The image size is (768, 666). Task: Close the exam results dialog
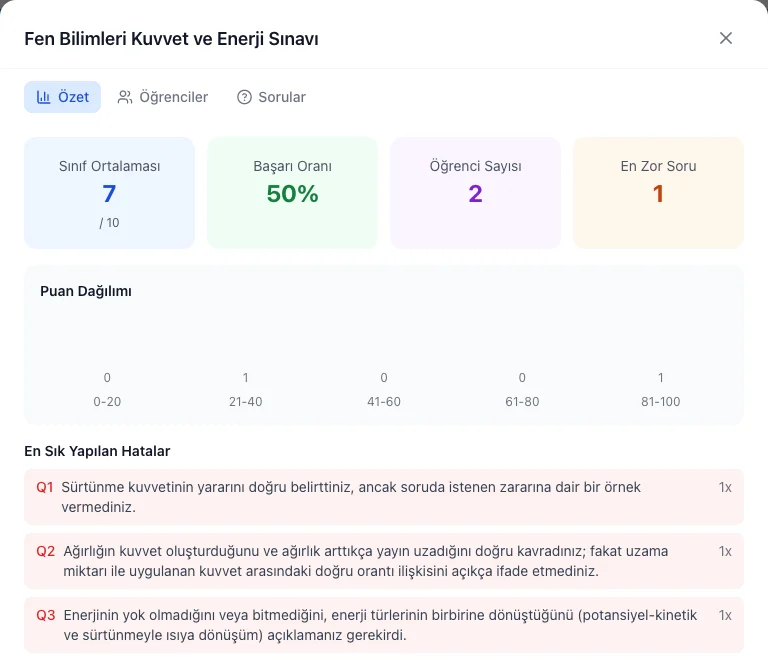click(x=725, y=38)
